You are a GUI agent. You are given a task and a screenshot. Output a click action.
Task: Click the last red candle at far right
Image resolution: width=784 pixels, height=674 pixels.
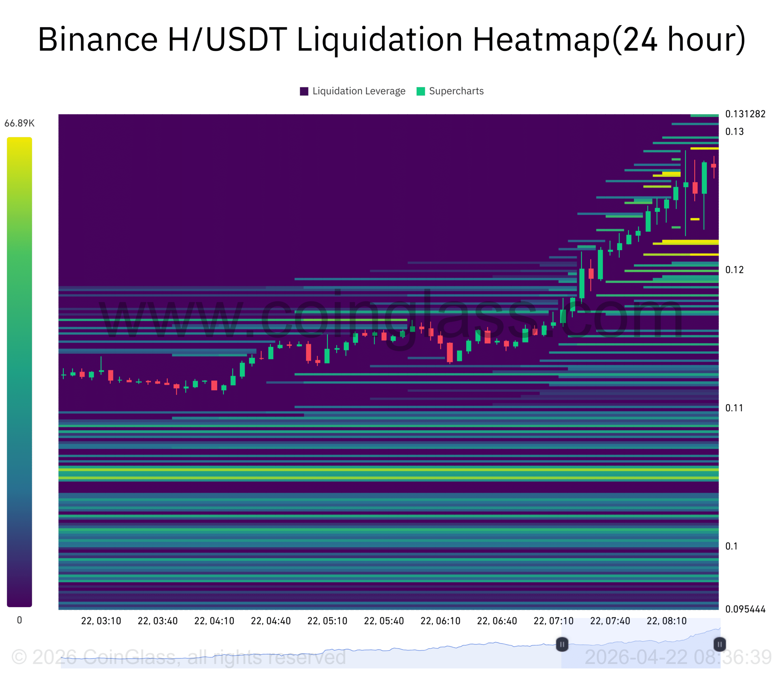713,166
